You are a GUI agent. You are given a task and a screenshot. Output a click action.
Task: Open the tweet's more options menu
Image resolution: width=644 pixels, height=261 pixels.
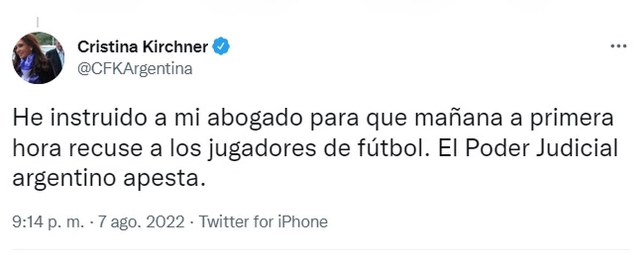(x=619, y=47)
